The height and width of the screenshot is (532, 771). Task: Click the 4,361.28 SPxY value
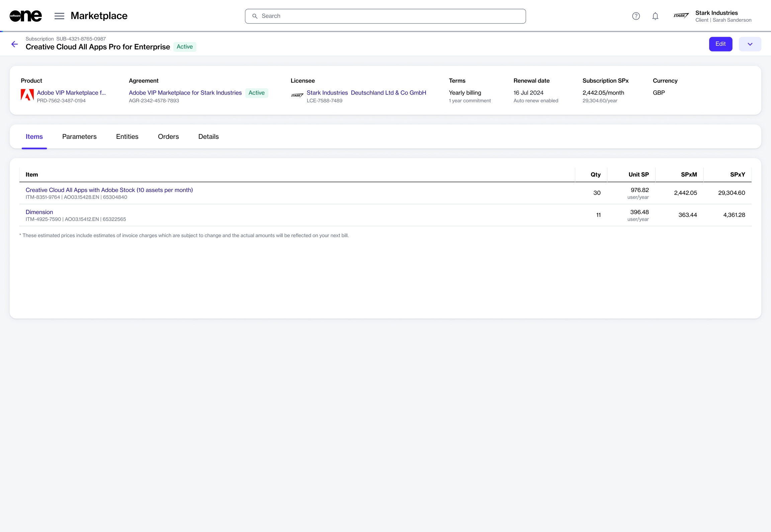(x=734, y=215)
